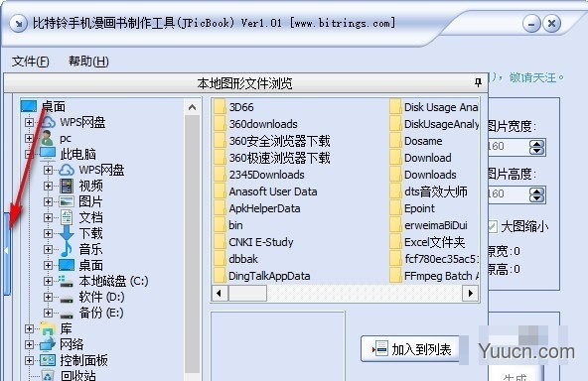The height and width of the screenshot is (381, 588).
Task: Select the 2345Downloads folder
Action: coord(259,175)
